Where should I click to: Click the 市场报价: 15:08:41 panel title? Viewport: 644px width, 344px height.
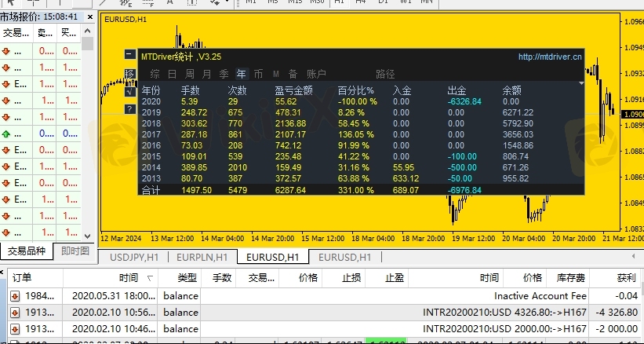(x=39, y=16)
